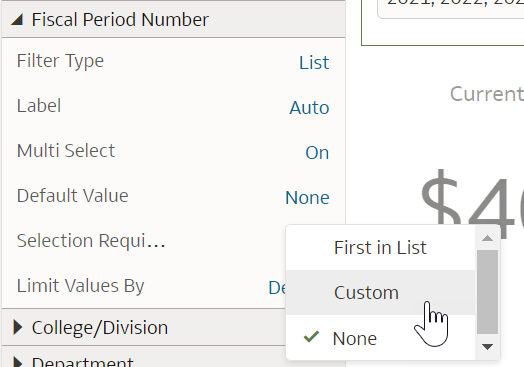This screenshot has height=367, width=524.
Task: Open the Label value Auto
Action: [309, 108]
